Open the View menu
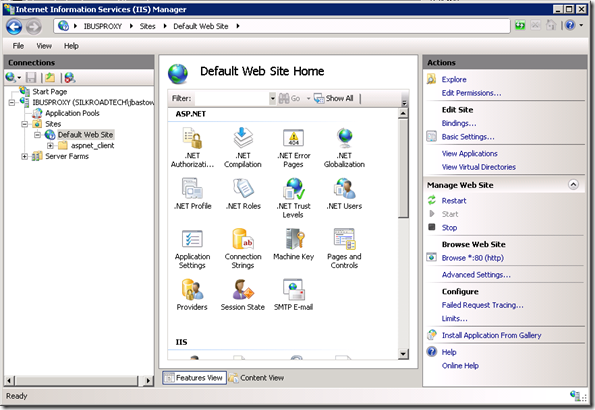 point(44,46)
